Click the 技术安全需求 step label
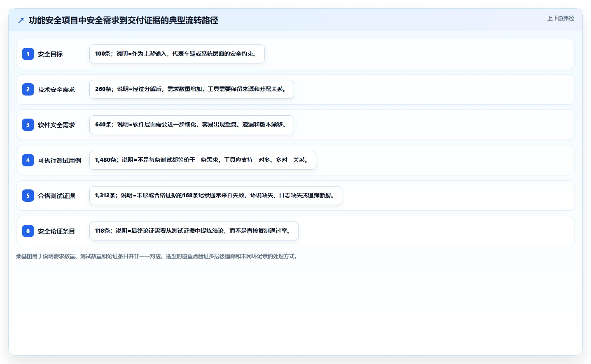The width and height of the screenshot is (591, 364). click(56, 89)
